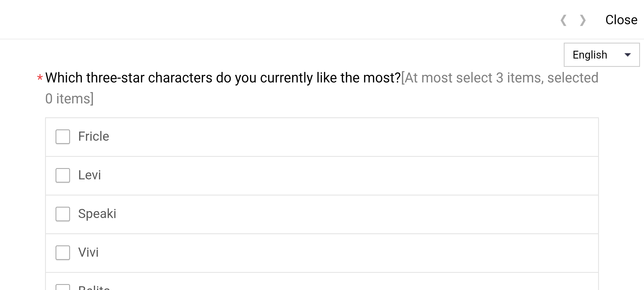Click the '0 items]' counter text
The width and height of the screenshot is (644, 290).
[x=69, y=99]
